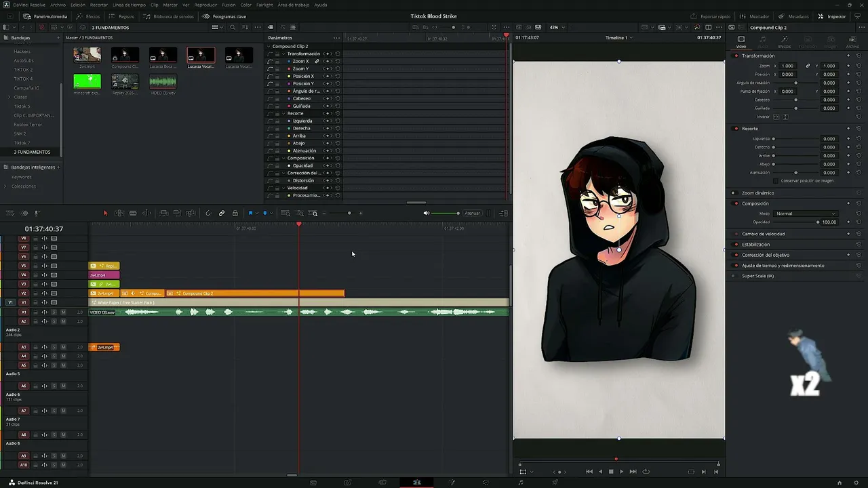The image size is (868, 488).
Task: Toggle the timeline snapping magnet icon
Action: (x=208, y=213)
